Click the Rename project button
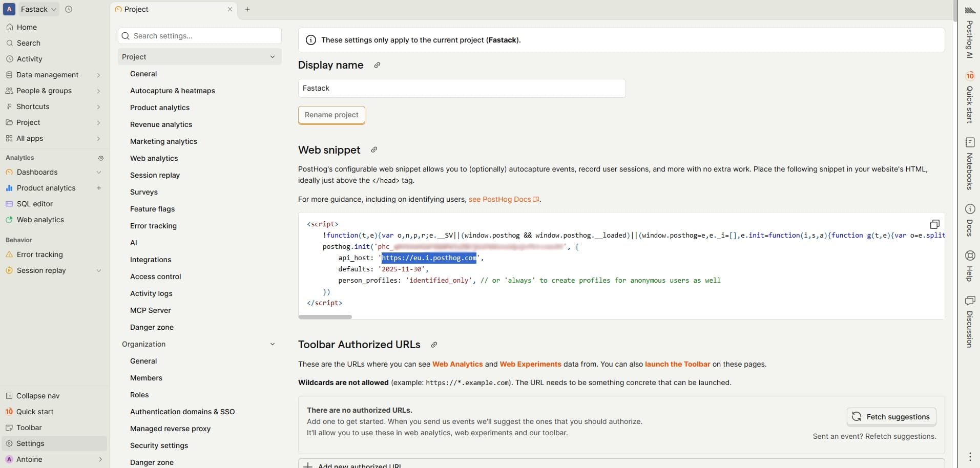Viewport: 980px width, 468px height. click(331, 115)
